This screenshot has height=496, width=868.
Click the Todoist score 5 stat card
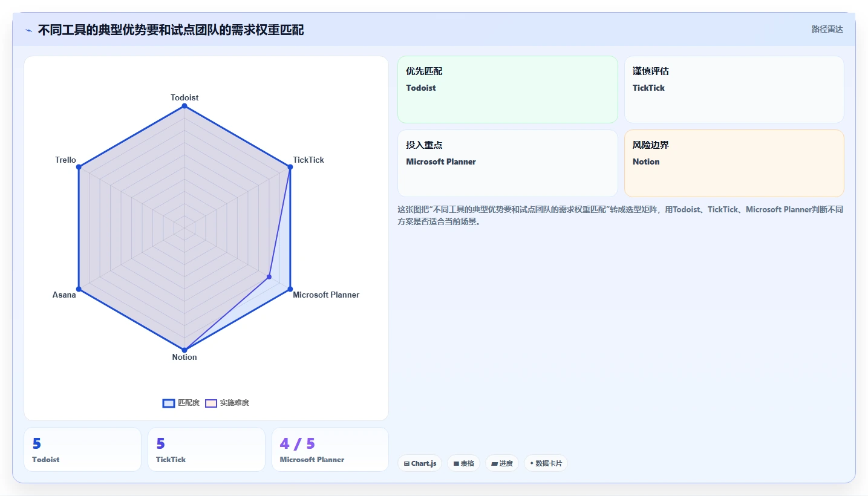[x=82, y=449]
